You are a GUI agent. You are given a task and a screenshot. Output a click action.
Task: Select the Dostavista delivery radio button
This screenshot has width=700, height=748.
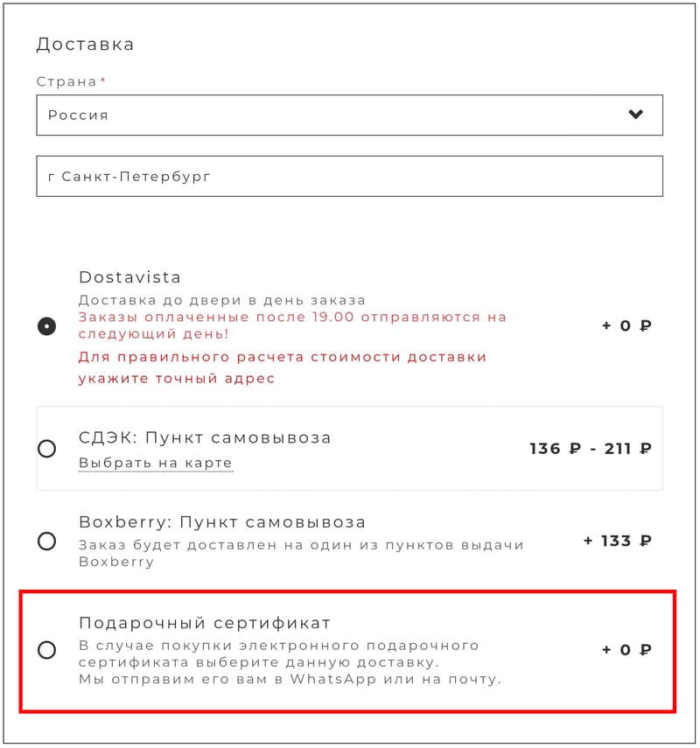[46, 326]
